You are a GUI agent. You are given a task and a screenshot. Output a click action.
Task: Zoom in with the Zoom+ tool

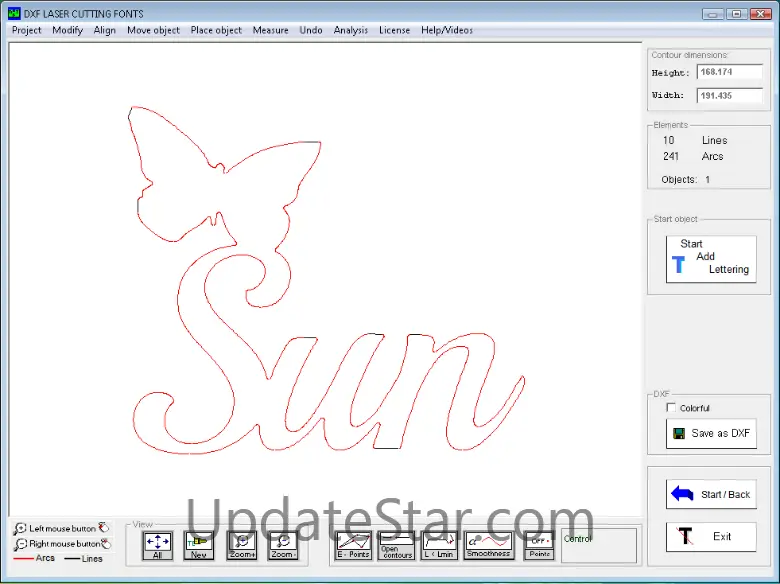(241, 545)
